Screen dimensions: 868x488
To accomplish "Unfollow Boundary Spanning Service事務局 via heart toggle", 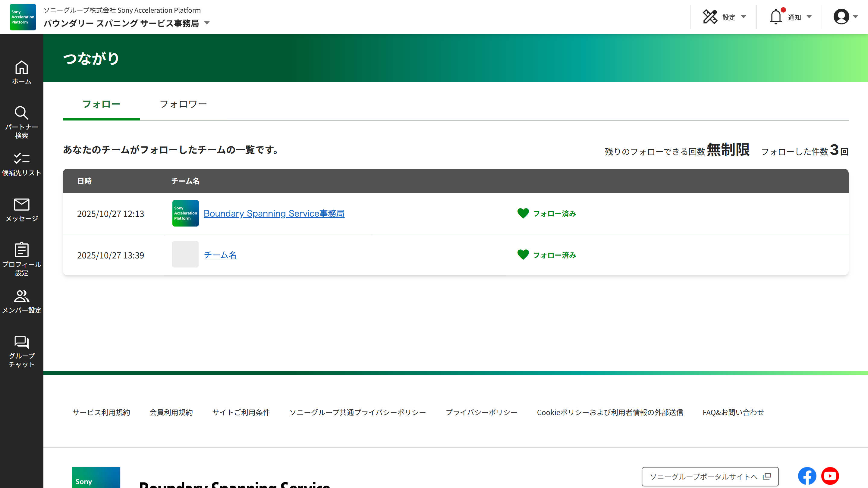I will pyautogui.click(x=523, y=213).
